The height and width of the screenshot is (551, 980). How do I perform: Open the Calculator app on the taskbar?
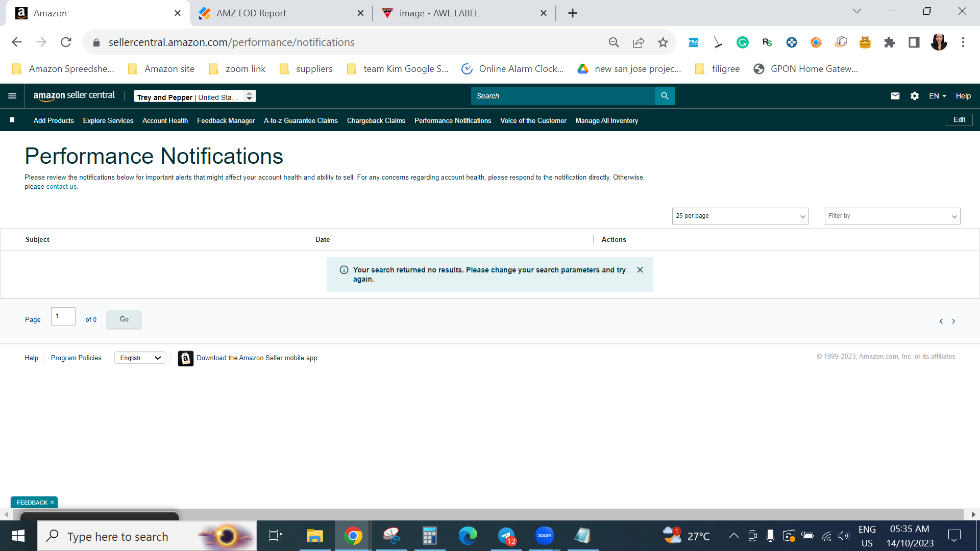(x=430, y=536)
